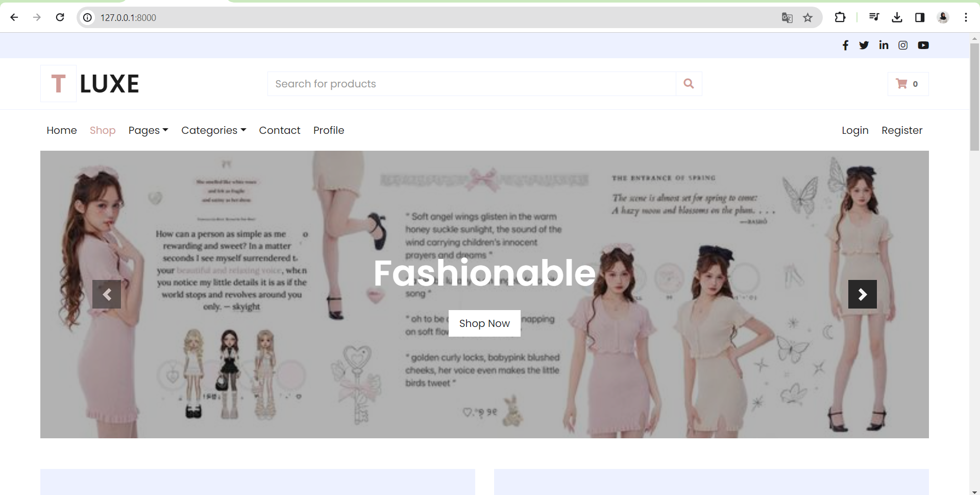Open the Twitter social icon

point(864,45)
